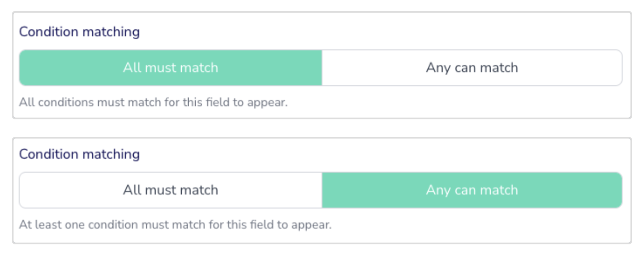The width and height of the screenshot is (644, 257).
Task: Click "All conditions must match" helper text
Action: (153, 103)
